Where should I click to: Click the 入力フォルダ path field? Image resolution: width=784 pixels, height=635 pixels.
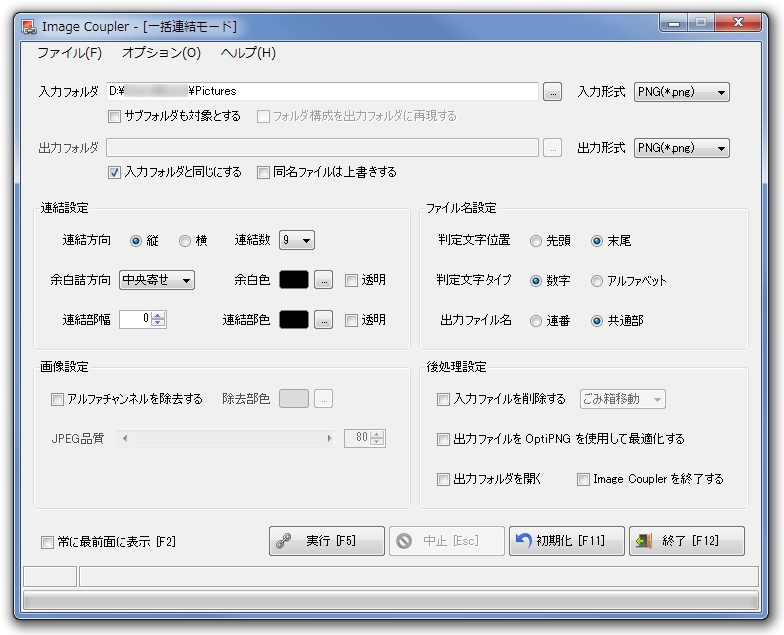tap(322, 92)
